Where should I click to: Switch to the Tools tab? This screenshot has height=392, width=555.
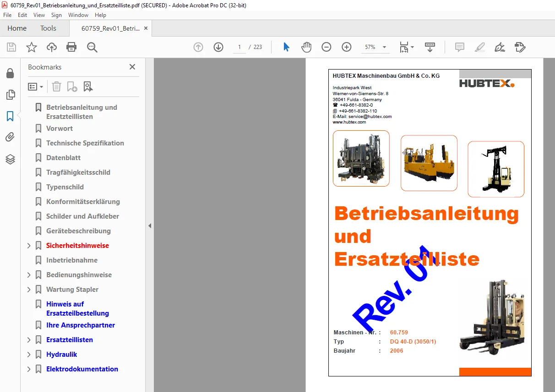[48, 28]
